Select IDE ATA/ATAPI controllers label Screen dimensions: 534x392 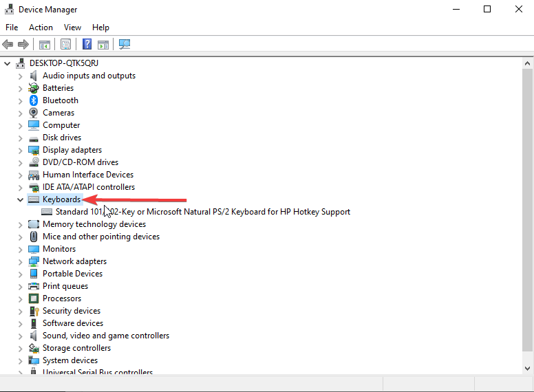(89, 187)
